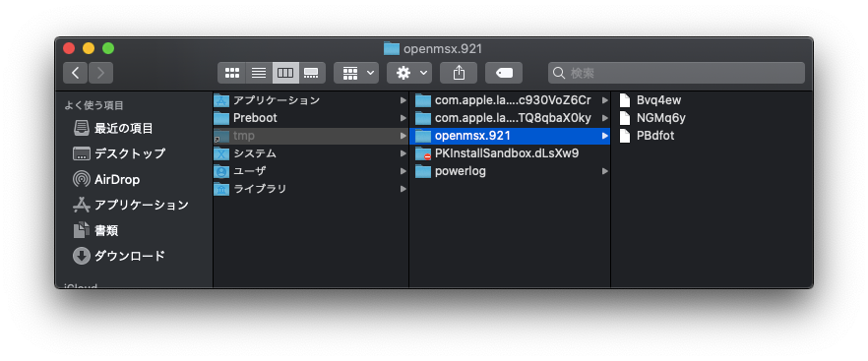
Task: Switch to column view
Action: coord(285,73)
